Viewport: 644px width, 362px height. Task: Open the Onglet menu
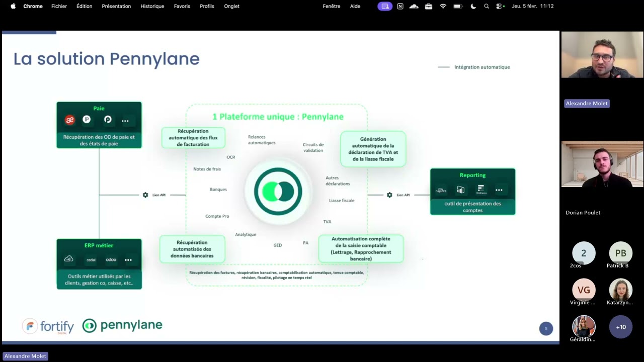point(231,6)
